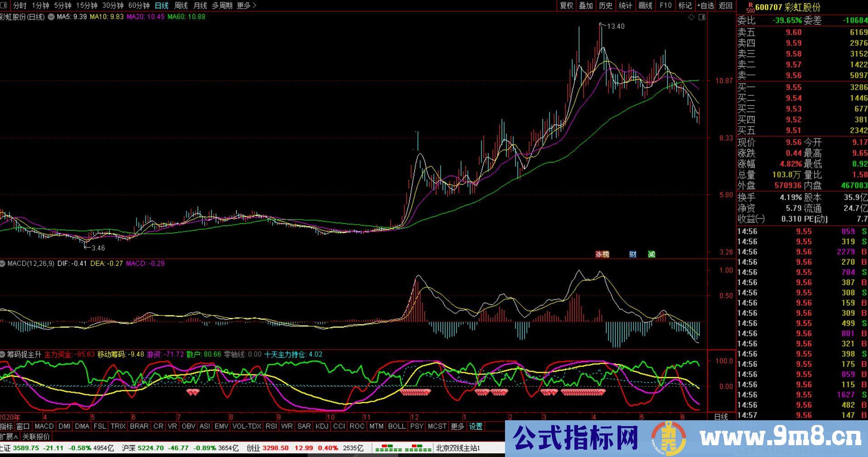Click the 减 marker on chart
The width and height of the screenshot is (868, 457).
652,254
